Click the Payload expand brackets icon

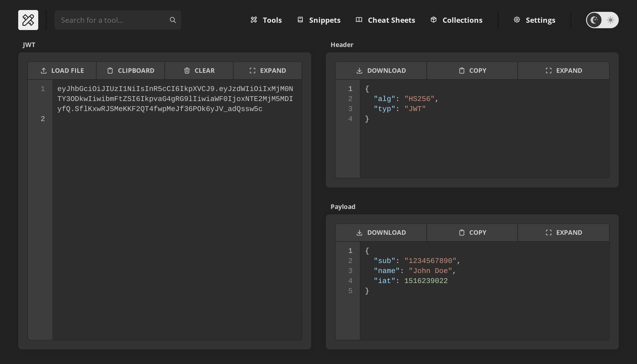(x=548, y=233)
